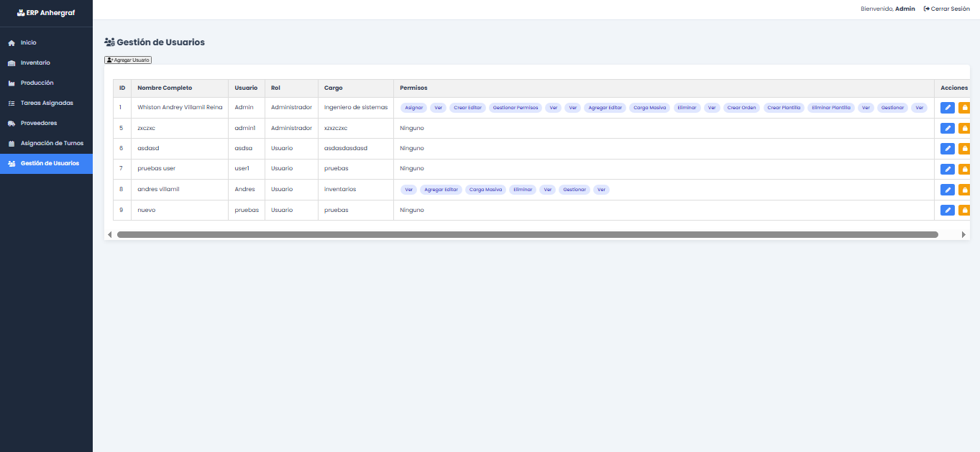The image size is (980, 452).
Task: Click orange lock icon for asdasd row
Action: coord(964,149)
